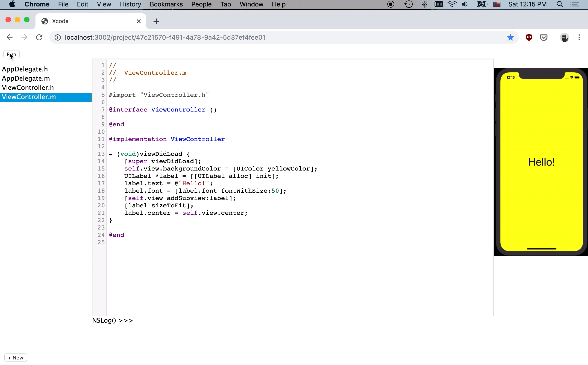This screenshot has width=588, height=365.
Task: Close the Xcode browser tab
Action: click(138, 21)
